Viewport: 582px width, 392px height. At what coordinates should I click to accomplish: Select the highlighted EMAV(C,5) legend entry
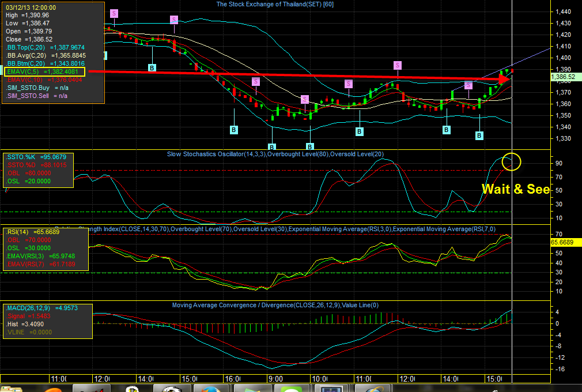point(44,71)
